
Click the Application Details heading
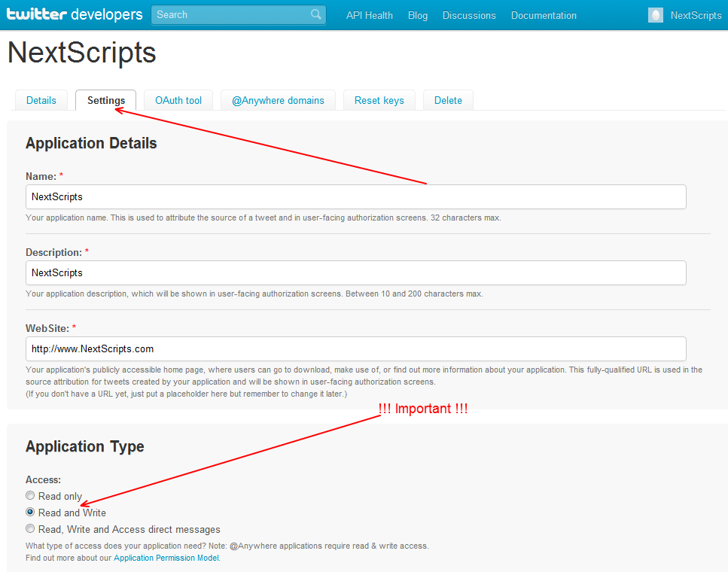click(x=91, y=143)
